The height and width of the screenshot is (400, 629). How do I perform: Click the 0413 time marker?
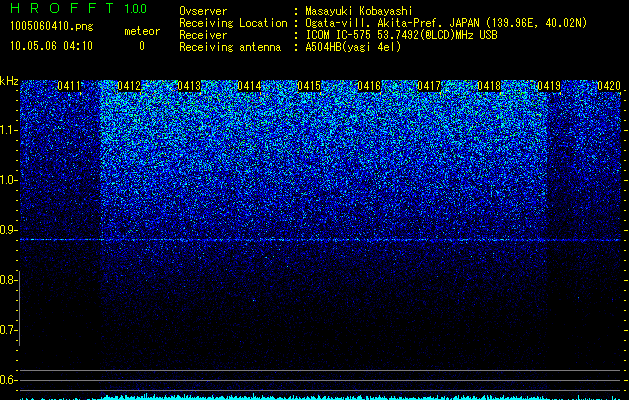click(189, 86)
